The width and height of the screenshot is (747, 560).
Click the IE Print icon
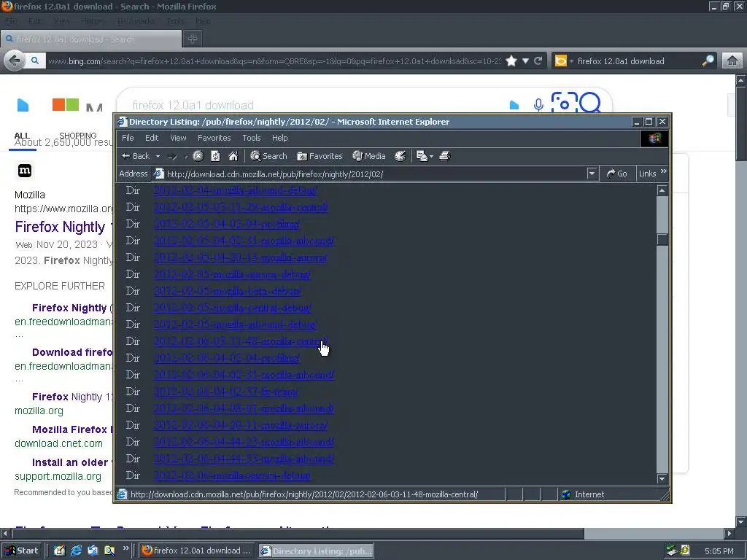[444, 156]
